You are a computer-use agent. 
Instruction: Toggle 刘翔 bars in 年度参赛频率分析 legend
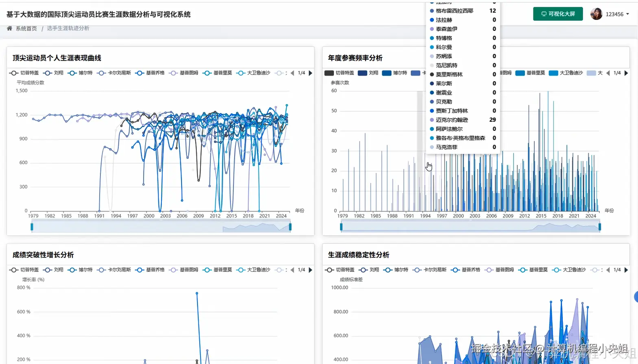(x=368, y=73)
